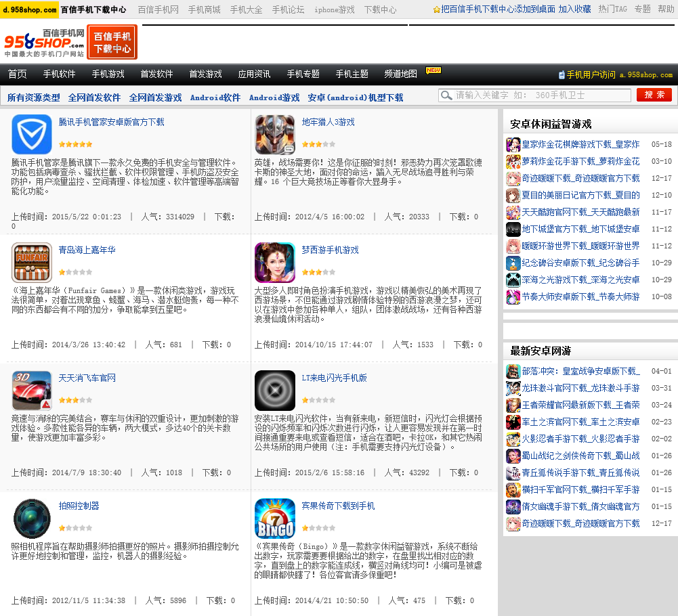Open the 手机游戏 navigation item
678x616 pixels.
108,74
